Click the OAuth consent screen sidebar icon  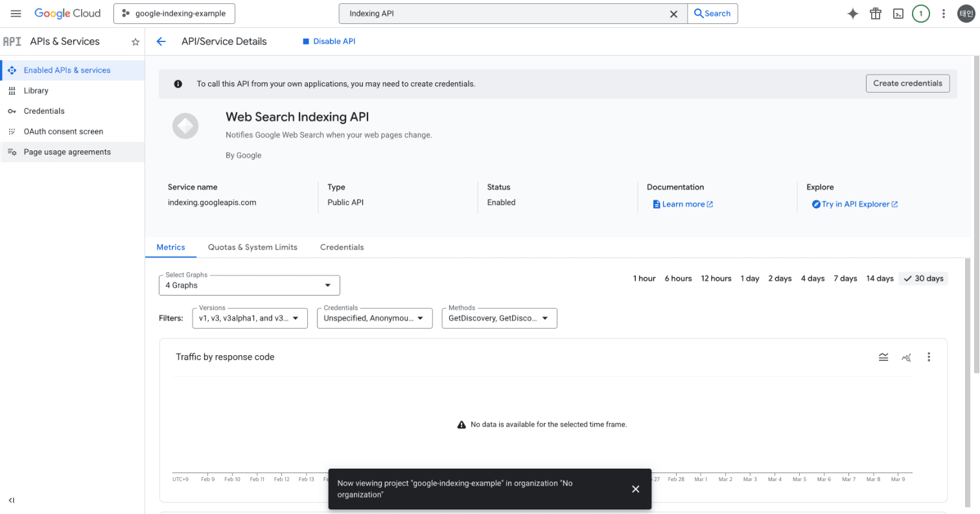(12, 132)
